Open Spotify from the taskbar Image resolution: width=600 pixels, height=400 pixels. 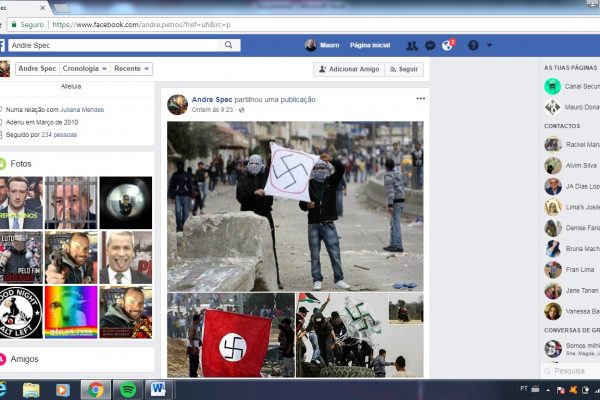pos(127,390)
